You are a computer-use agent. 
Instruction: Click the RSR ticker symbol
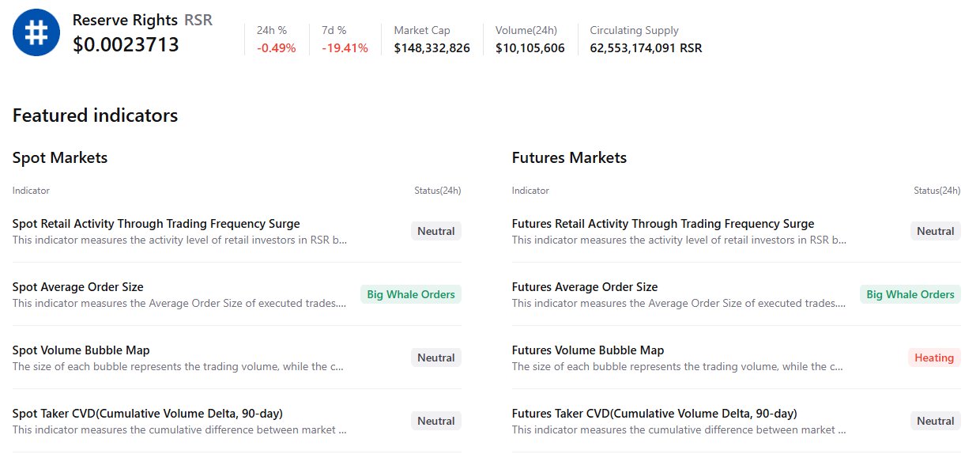pyautogui.click(x=198, y=20)
